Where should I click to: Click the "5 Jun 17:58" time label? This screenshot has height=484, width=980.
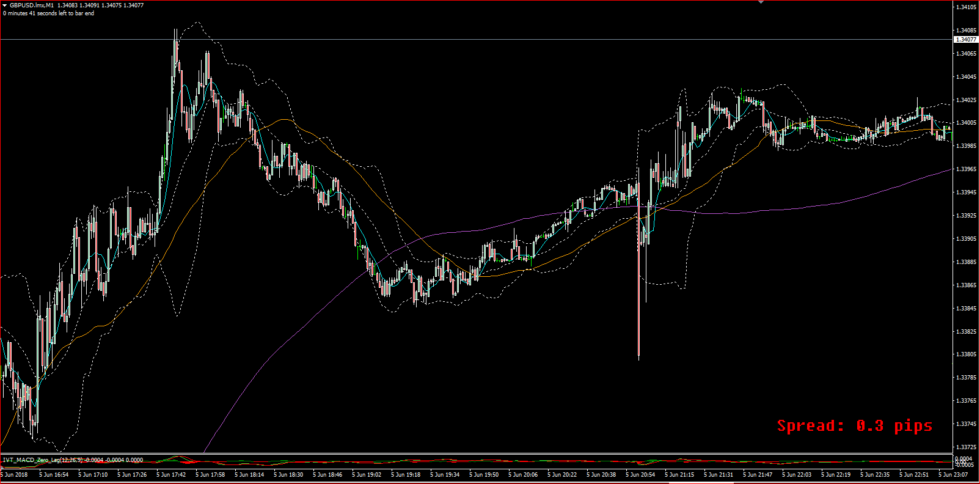pyautogui.click(x=210, y=475)
